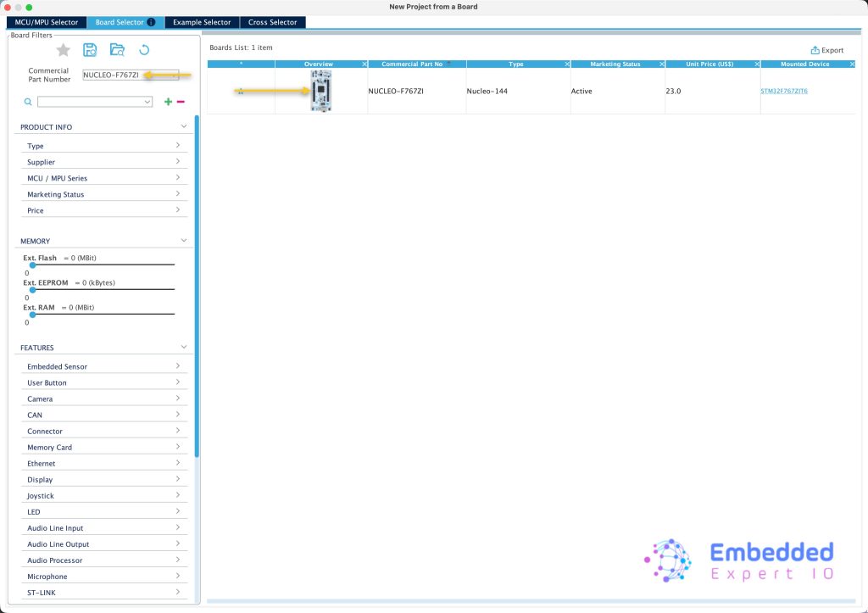The image size is (868, 613).
Task: Click the green plus add filter icon
Action: point(168,102)
